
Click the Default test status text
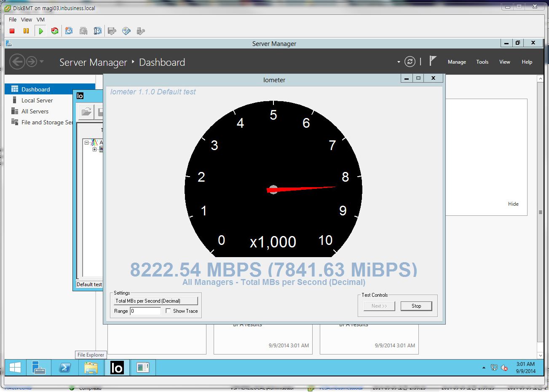(89, 285)
